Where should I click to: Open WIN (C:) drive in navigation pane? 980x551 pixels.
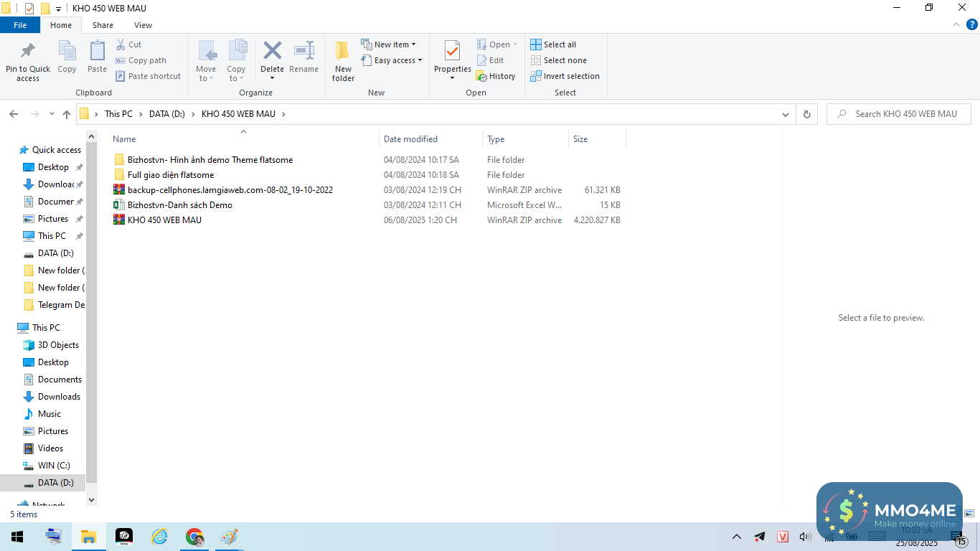(54, 466)
